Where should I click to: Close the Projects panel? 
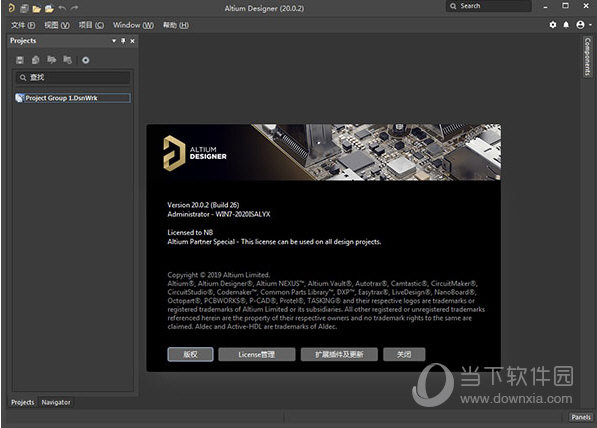(132, 41)
